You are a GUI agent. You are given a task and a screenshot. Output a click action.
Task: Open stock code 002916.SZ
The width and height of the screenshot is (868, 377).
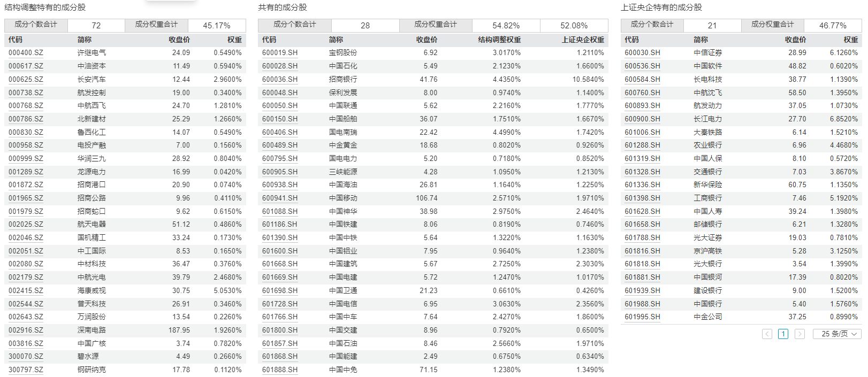[x=26, y=330]
